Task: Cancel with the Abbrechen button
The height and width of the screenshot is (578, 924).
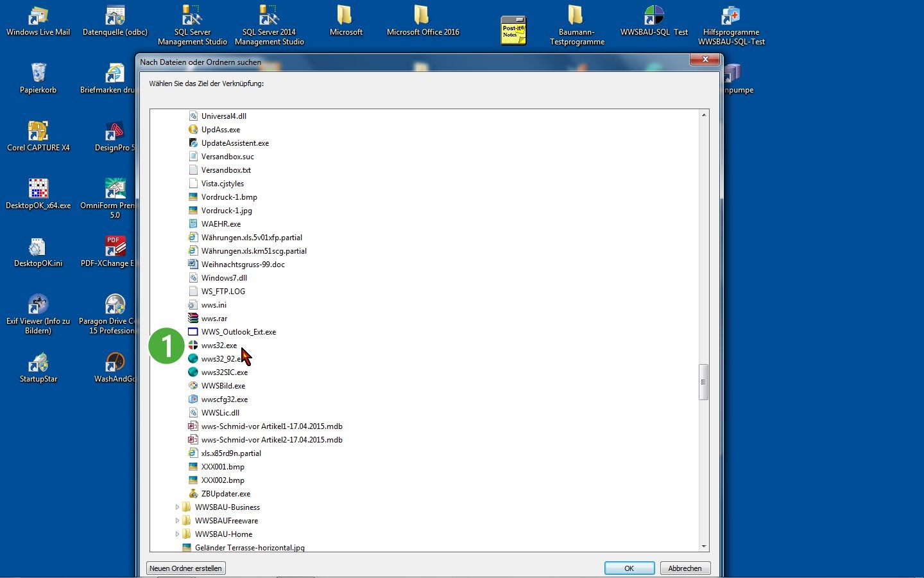Action: pos(685,568)
